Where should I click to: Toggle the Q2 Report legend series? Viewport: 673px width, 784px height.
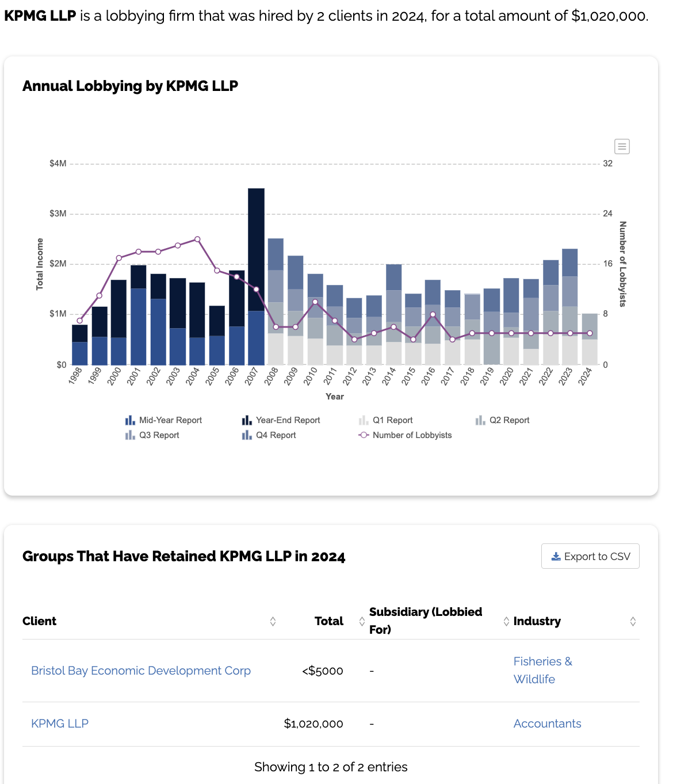click(x=502, y=420)
